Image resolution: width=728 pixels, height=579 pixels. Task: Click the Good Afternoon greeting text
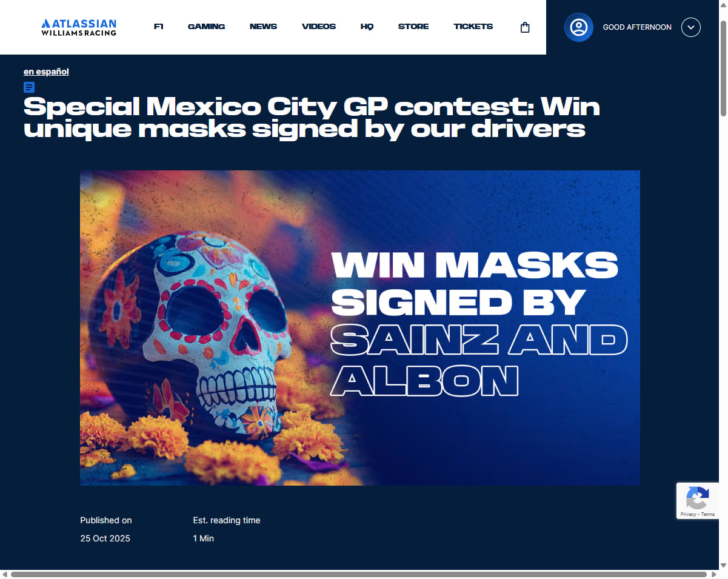637,27
